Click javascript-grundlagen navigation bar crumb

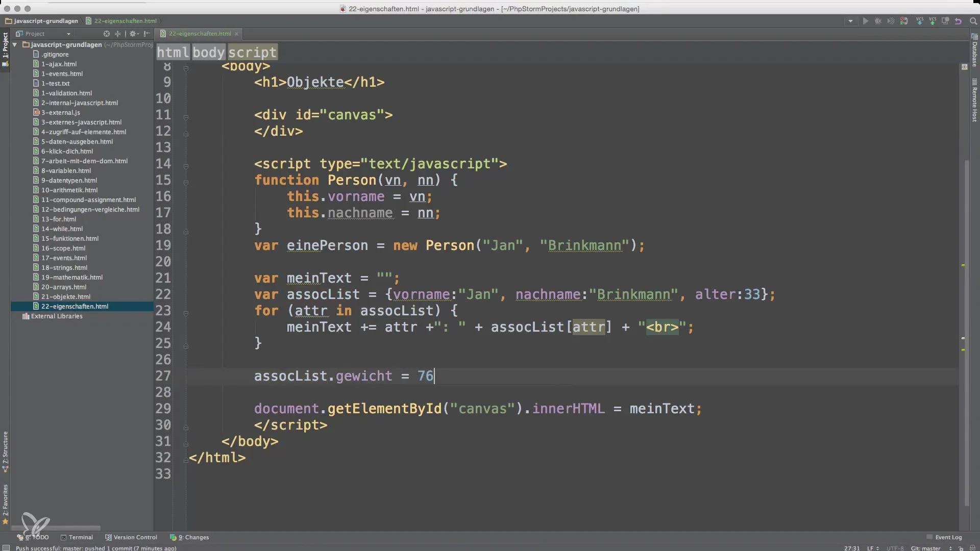[x=41, y=21]
